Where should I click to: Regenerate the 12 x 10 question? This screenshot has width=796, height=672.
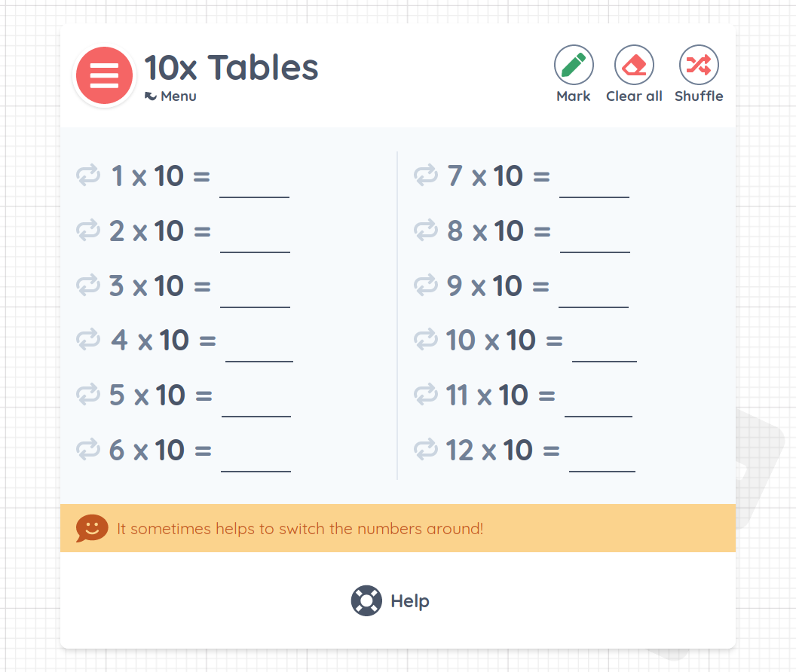click(427, 450)
